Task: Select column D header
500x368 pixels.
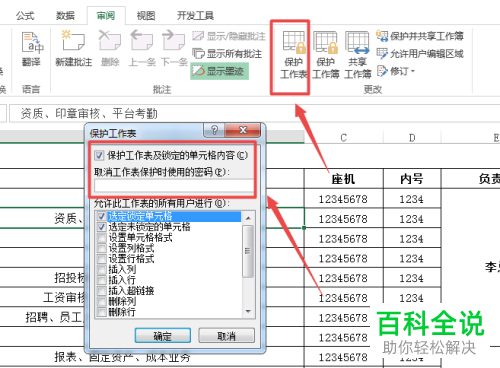Action: (412, 137)
